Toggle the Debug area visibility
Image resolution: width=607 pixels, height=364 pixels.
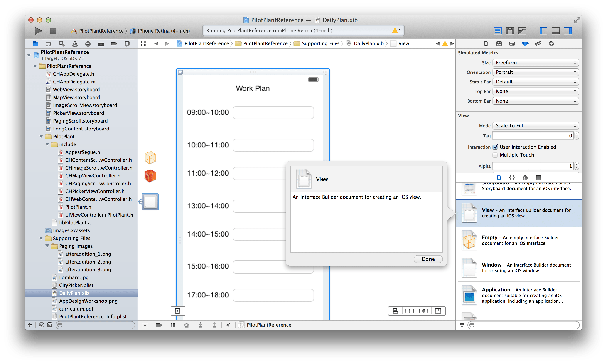555,31
